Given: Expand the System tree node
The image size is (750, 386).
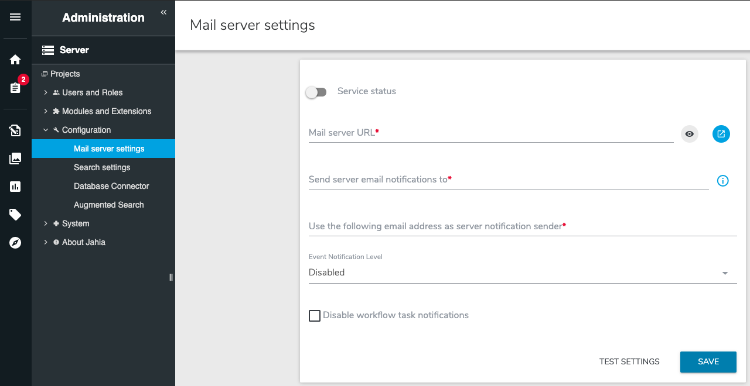Looking at the screenshot, I should [46, 223].
